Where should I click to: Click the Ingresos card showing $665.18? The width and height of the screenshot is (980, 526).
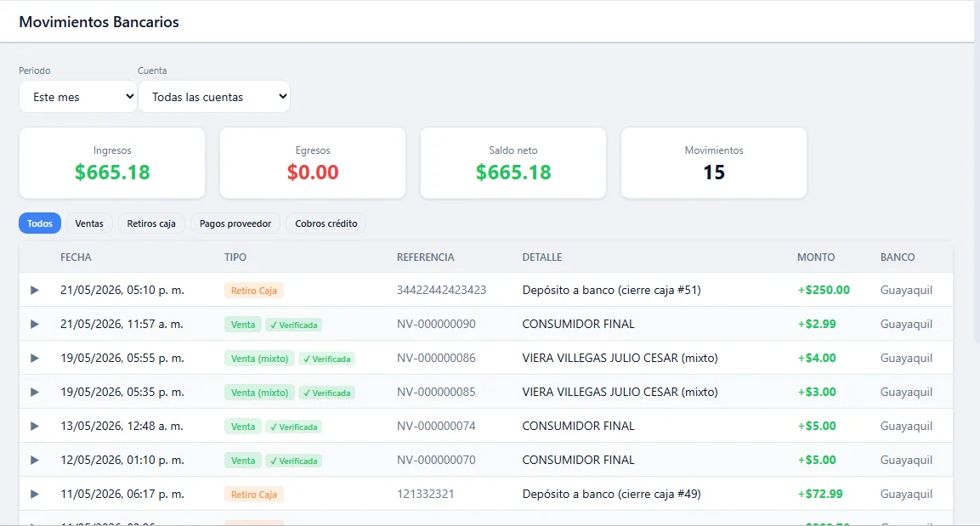112,163
